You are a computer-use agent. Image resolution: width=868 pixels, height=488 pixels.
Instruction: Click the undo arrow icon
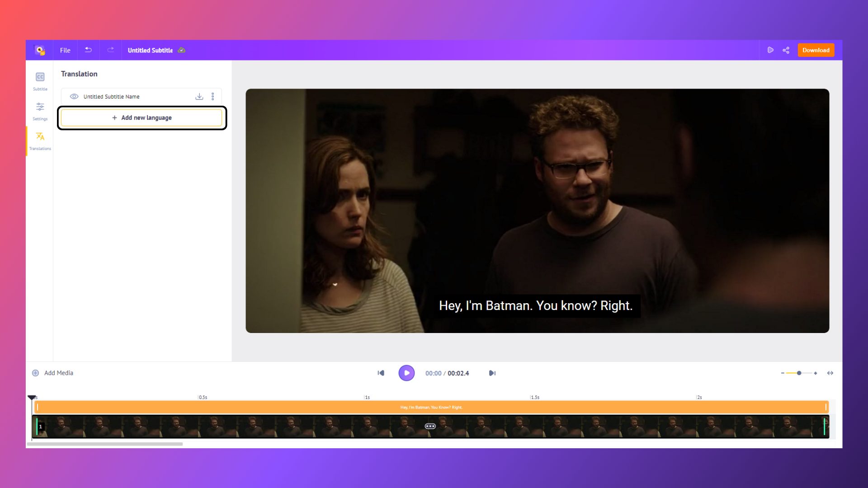click(88, 50)
